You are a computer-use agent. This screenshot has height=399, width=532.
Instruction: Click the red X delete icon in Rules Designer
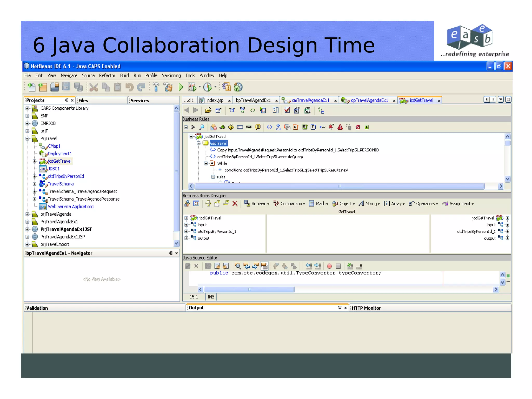(x=235, y=204)
